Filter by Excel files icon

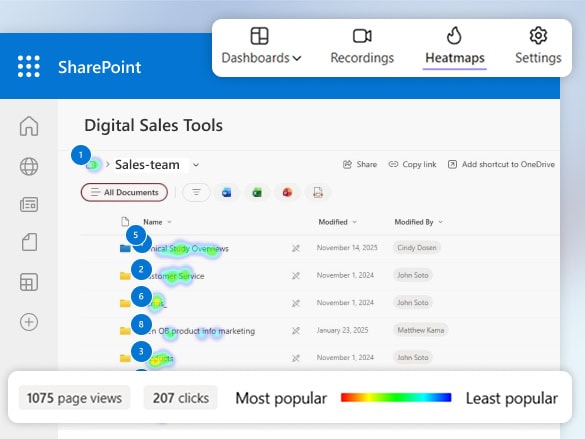[x=257, y=192]
